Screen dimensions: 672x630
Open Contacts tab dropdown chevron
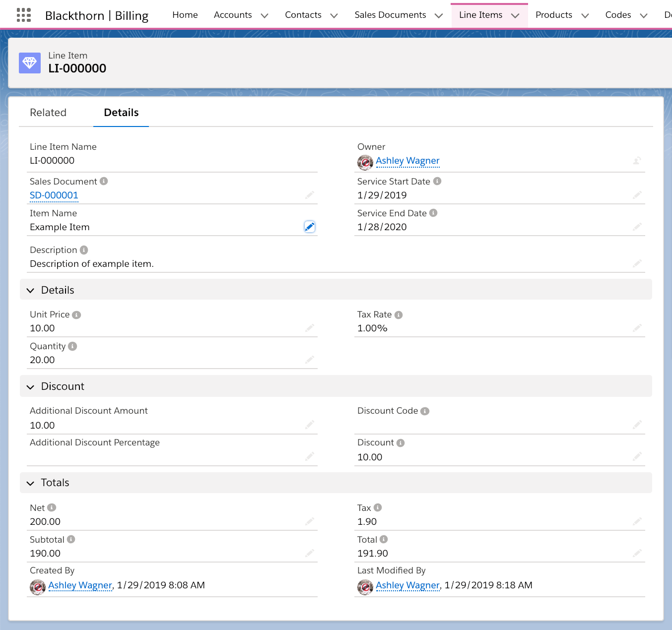pyautogui.click(x=334, y=15)
